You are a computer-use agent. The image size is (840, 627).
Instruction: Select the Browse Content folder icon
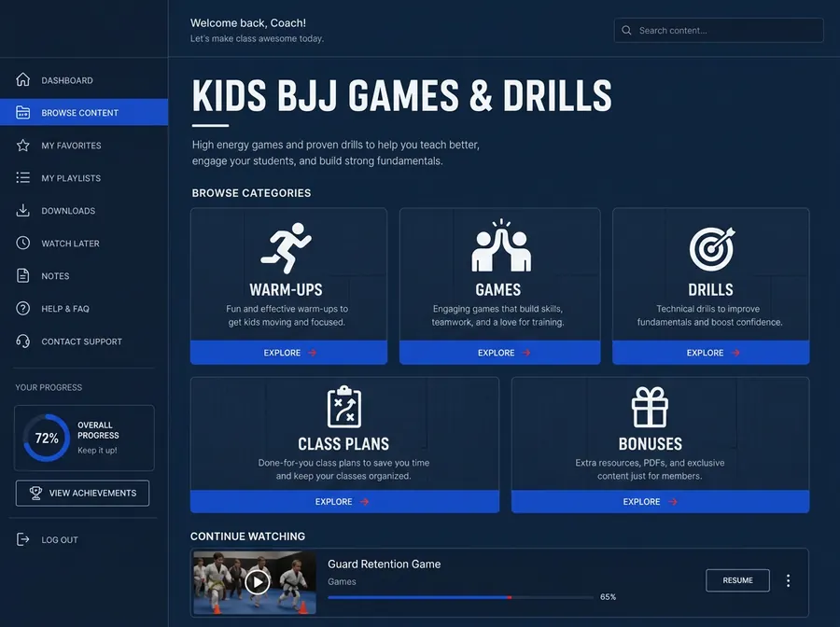point(23,113)
